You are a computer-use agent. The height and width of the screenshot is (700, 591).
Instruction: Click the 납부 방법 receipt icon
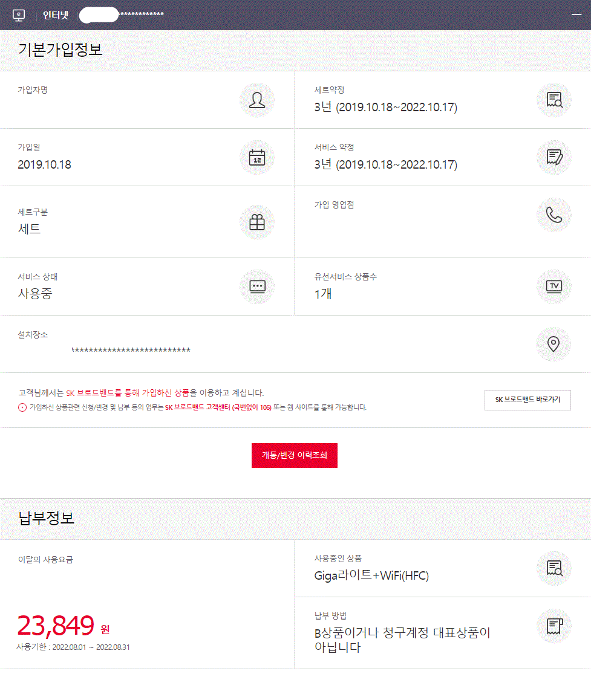click(554, 626)
